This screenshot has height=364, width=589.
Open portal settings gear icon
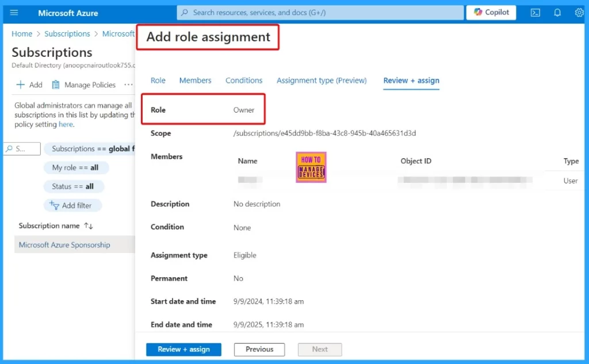pos(579,13)
